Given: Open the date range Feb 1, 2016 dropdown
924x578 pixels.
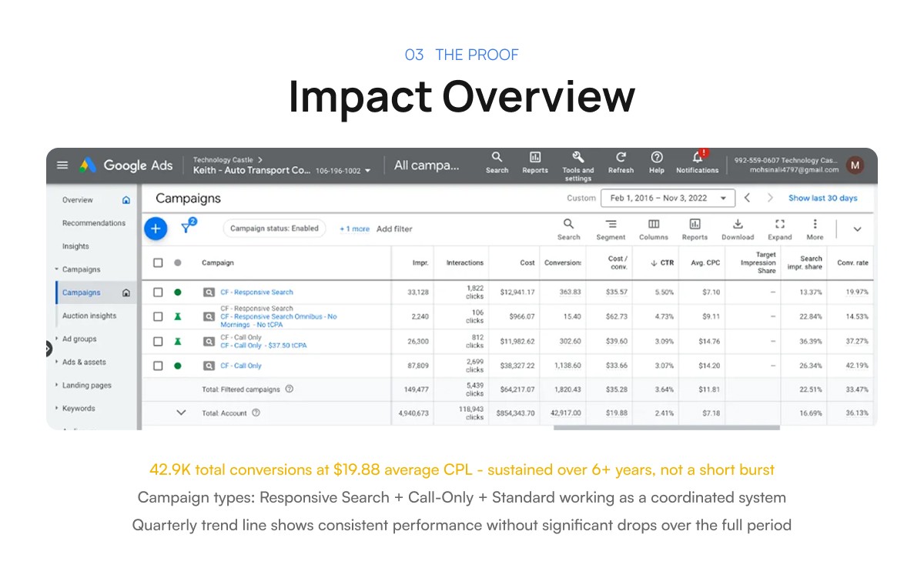Looking at the screenshot, I should [668, 198].
